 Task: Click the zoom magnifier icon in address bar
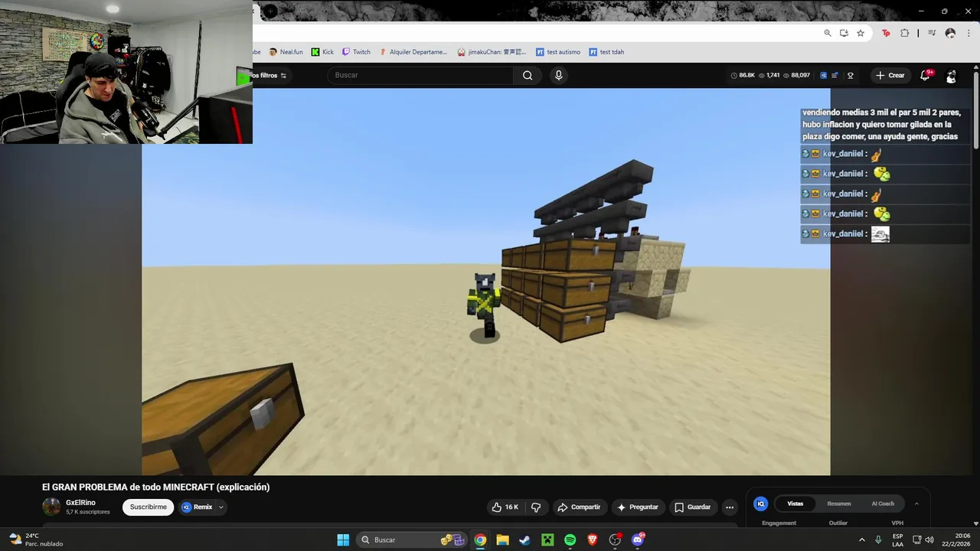(828, 33)
